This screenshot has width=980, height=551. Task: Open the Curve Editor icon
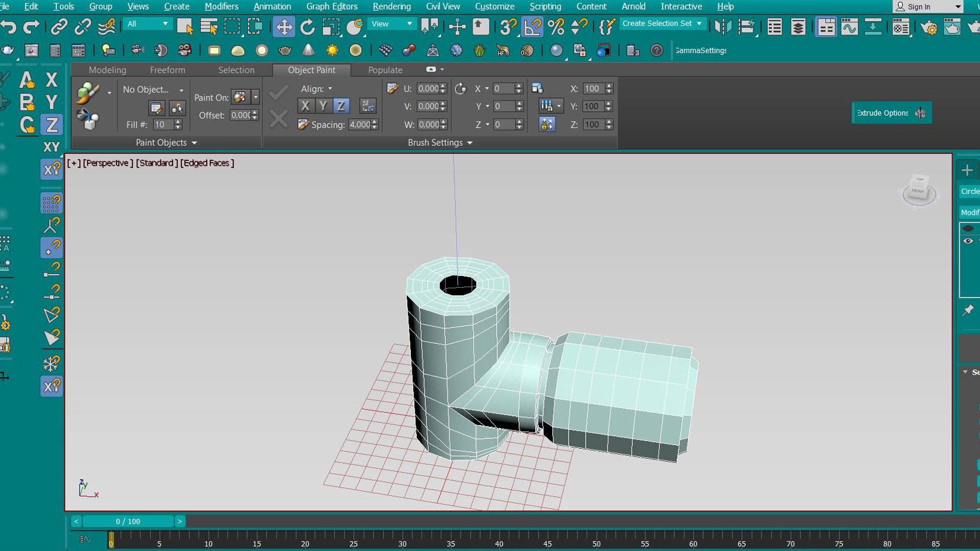click(x=849, y=27)
